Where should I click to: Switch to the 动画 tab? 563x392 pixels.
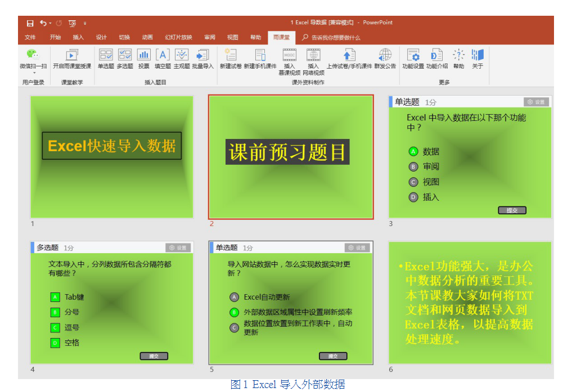click(x=147, y=37)
